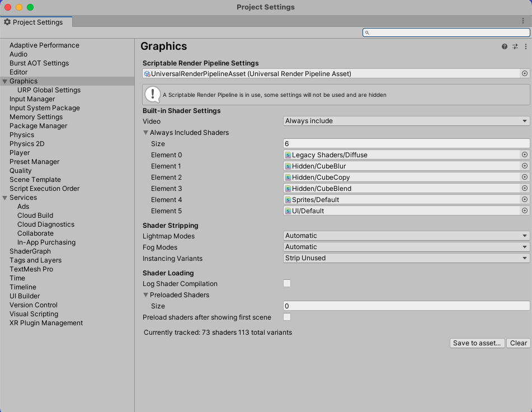Open the preset selector icon for Graphics

pyautogui.click(x=515, y=46)
